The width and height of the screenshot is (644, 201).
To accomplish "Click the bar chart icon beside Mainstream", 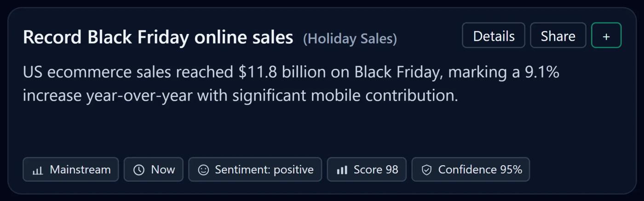I will pyautogui.click(x=38, y=170).
